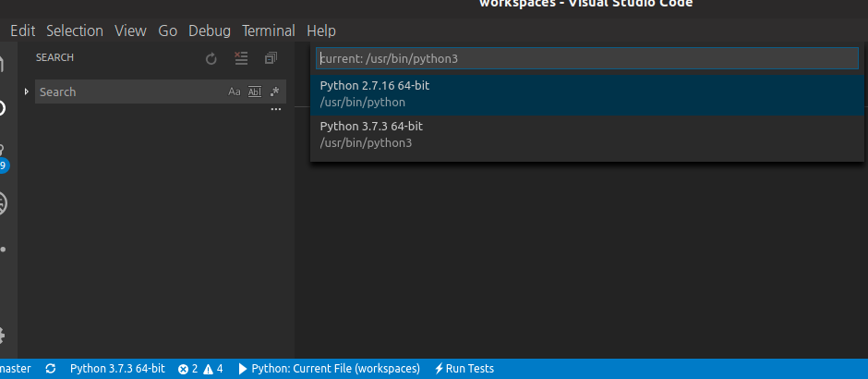
Task: Open the Manage gear icon
Action: click(x=3, y=335)
